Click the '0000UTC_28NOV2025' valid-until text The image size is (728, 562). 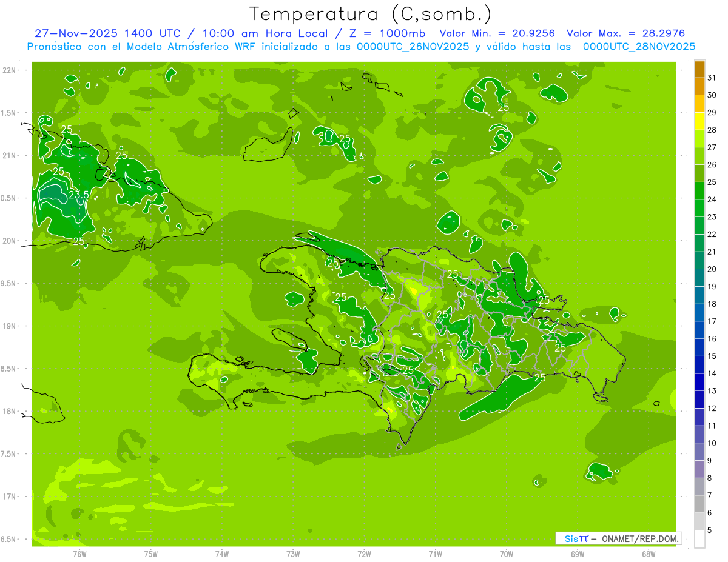click(639, 47)
